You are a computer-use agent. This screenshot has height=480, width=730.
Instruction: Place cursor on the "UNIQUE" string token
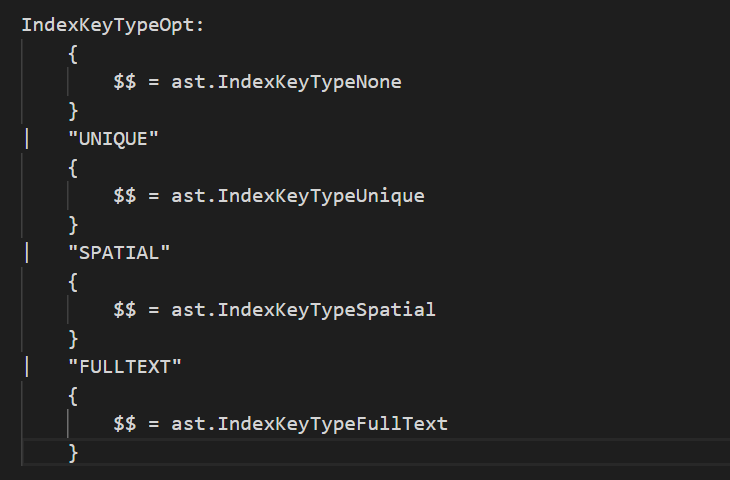tap(113, 139)
